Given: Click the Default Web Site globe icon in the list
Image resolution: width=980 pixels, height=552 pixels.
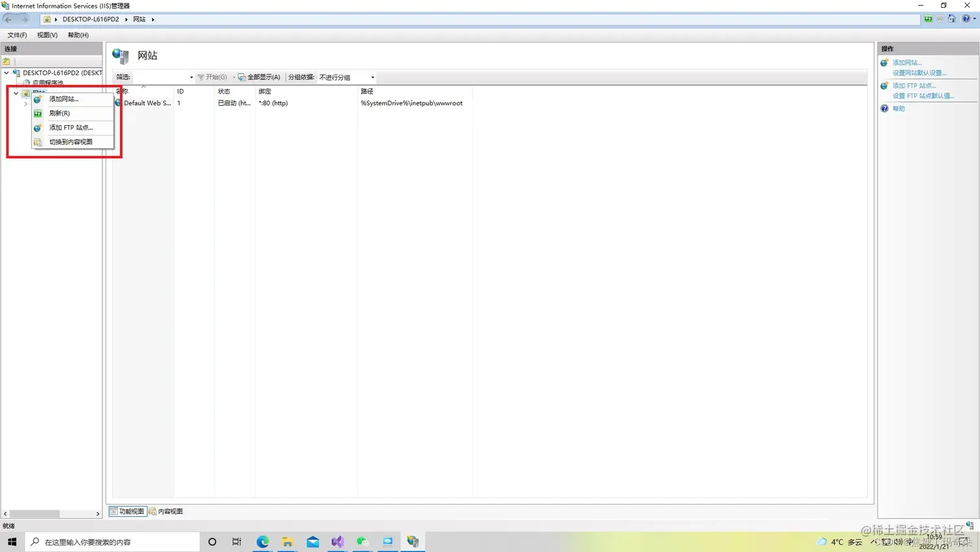Looking at the screenshot, I should 119,103.
